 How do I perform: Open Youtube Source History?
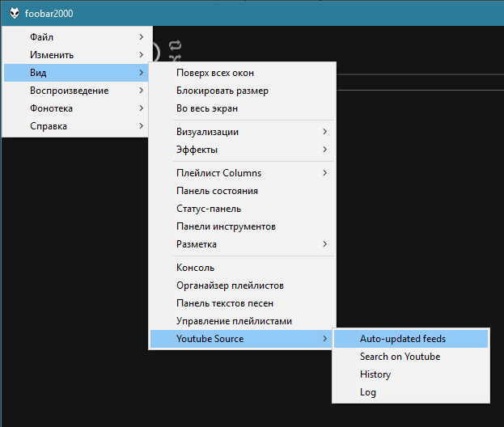point(411,374)
